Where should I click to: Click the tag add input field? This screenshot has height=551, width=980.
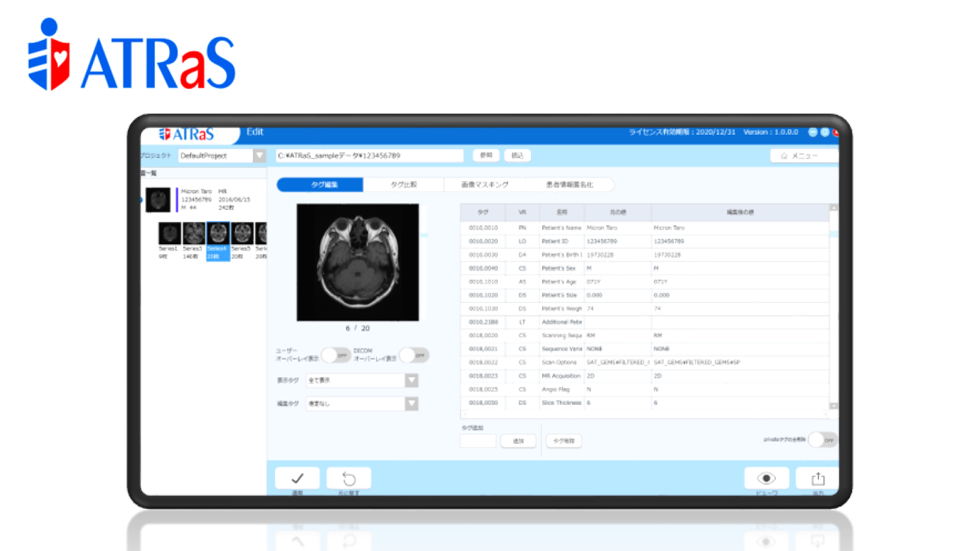coord(478,441)
